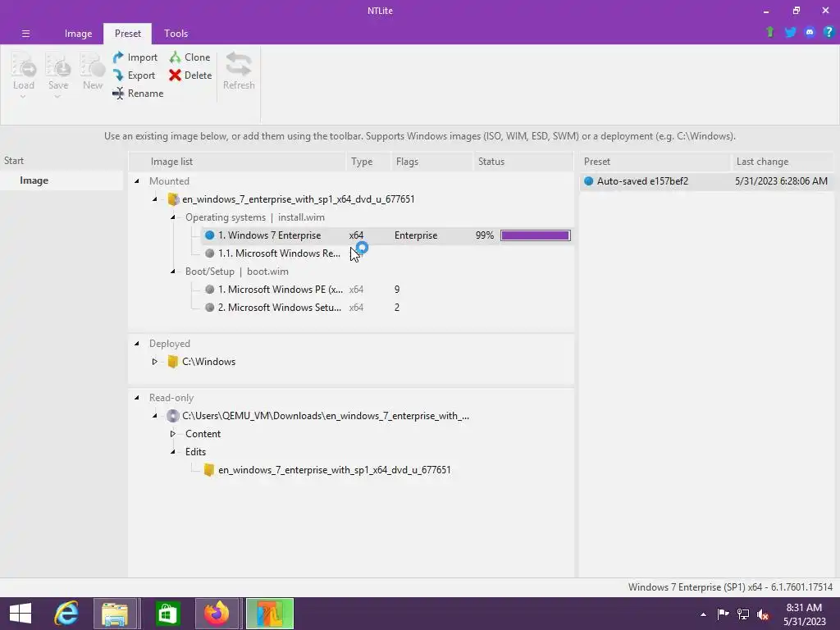Collapse Boot/Setup boot.wim node
The height and width of the screenshot is (630, 840).
[x=173, y=272]
